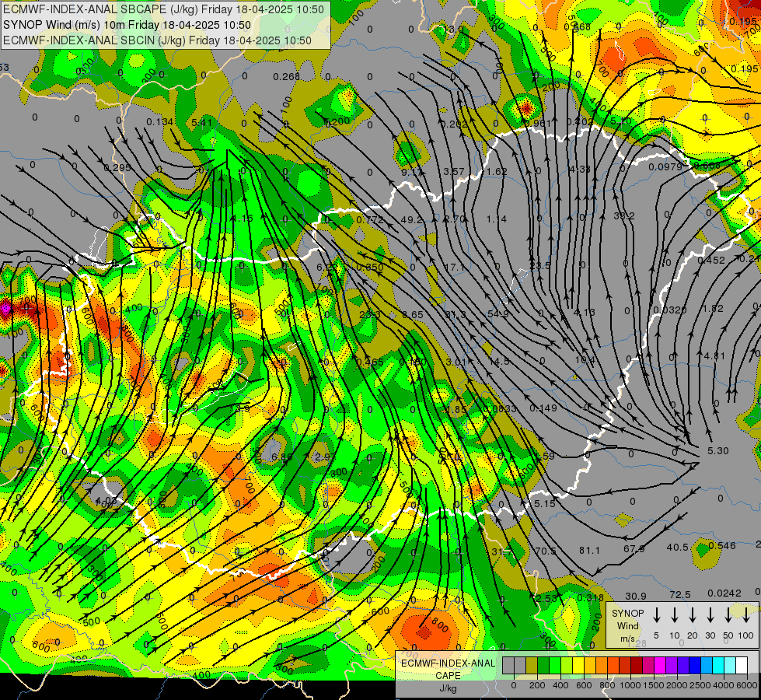Image resolution: width=761 pixels, height=700 pixels.
Task: Click the map value 6.86
Action: (x=282, y=457)
